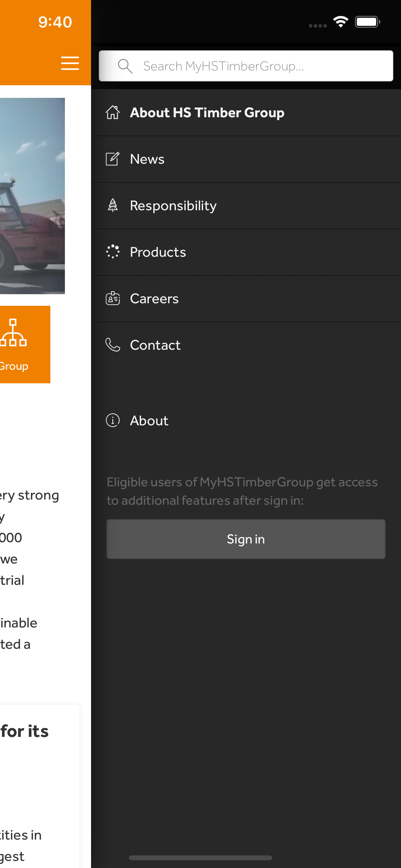Tap the phone icon beside Contact
The image size is (401, 868).
click(x=113, y=345)
